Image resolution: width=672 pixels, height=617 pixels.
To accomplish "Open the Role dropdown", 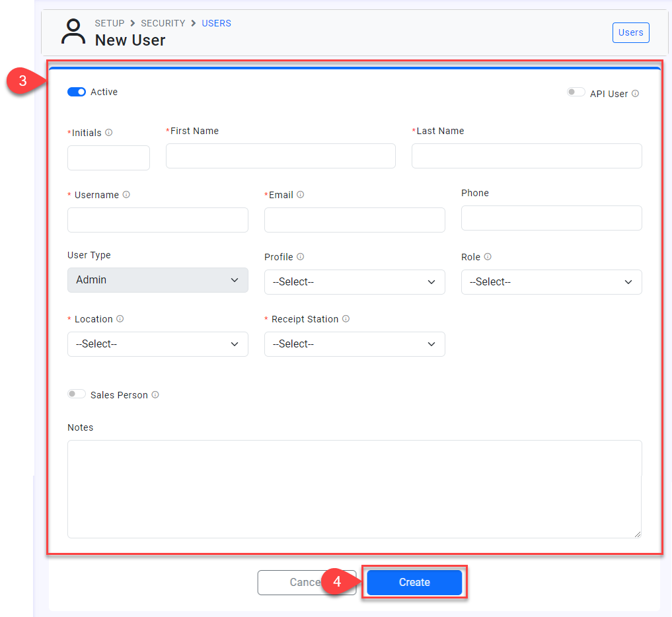I will (551, 282).
